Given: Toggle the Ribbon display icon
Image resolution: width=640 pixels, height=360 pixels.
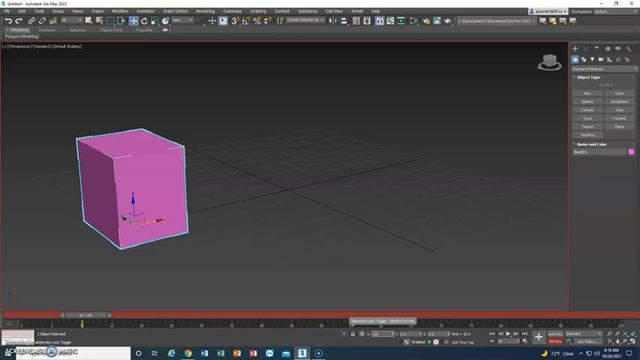Looking at the screenshot, I should click(380, 21).
